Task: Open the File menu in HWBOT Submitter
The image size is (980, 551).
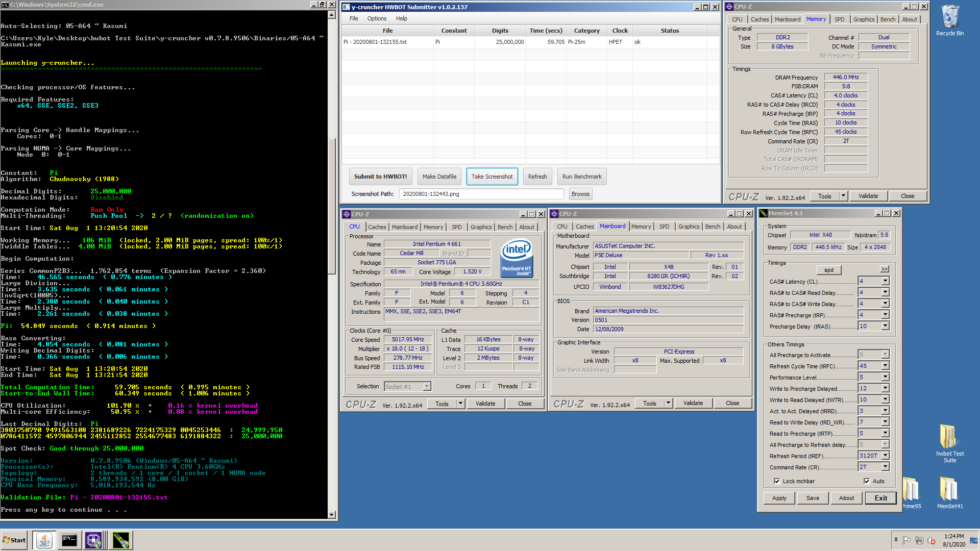Action: coord(354,18)
